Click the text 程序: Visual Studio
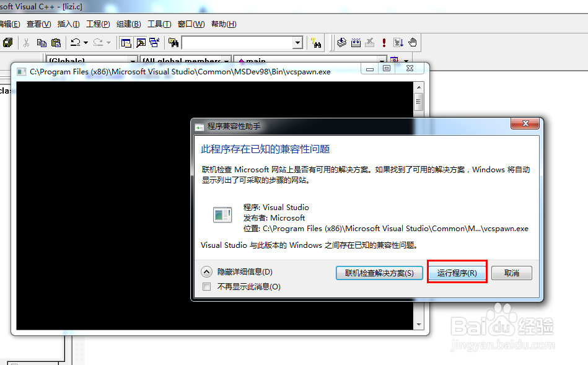Viewport: 588px width, 365px height. (x=276, y=208)
